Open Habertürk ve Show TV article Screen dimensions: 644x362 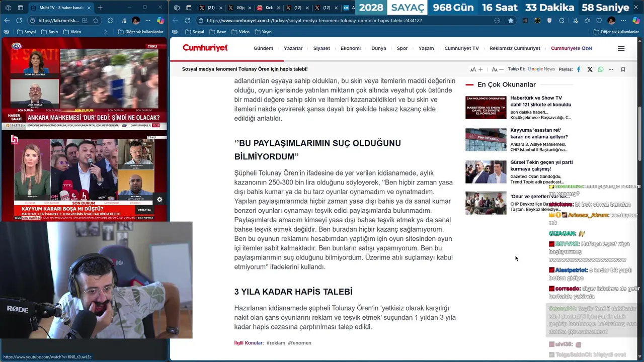541,101
